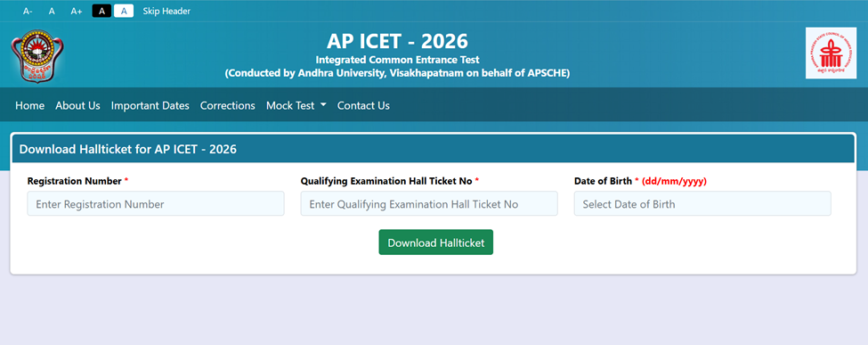
Task: Click 'Download Hallticket for AP ICET - 2026' heading
Action: (x=128, y=149)
